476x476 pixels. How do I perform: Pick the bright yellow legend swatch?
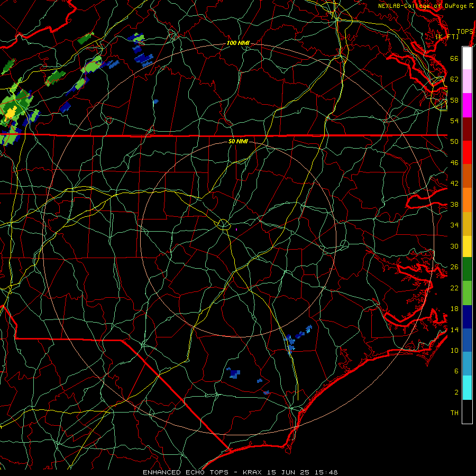[467, 246]
